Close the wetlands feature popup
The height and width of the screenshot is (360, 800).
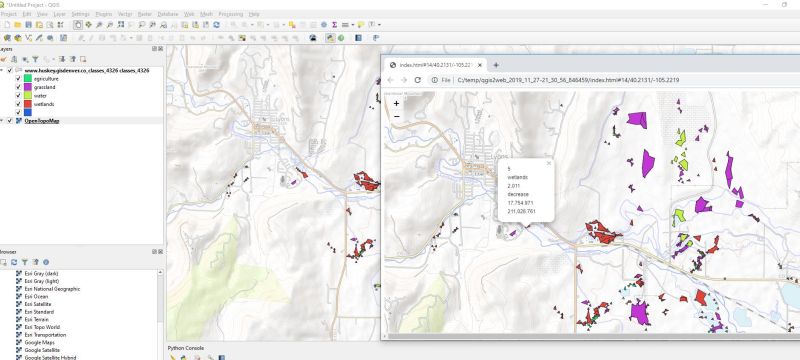click(549, 163)
